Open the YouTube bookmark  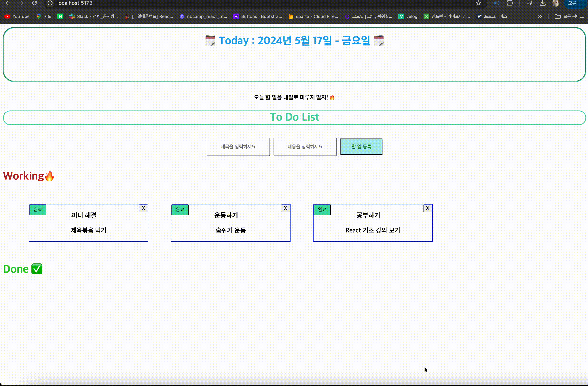click(x=17, y=16)
